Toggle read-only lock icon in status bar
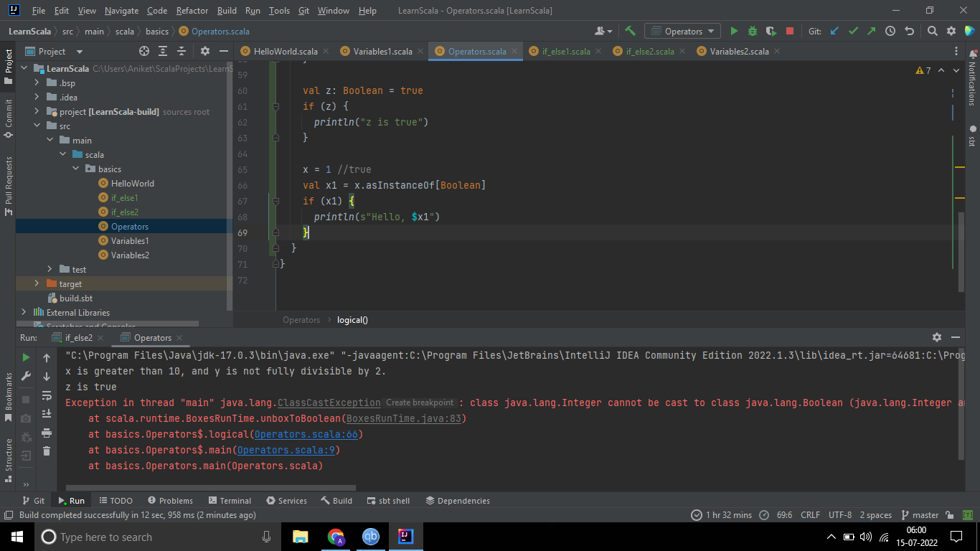 950,515
